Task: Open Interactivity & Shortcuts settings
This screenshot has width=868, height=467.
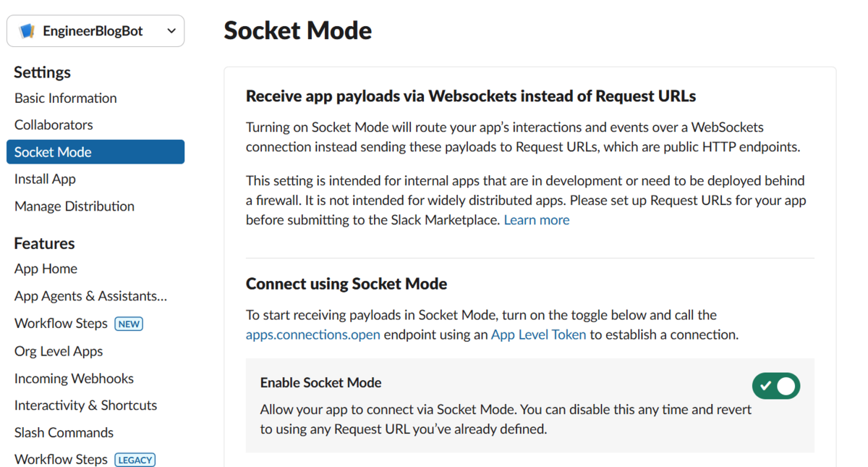Action: tap(85, 405)
